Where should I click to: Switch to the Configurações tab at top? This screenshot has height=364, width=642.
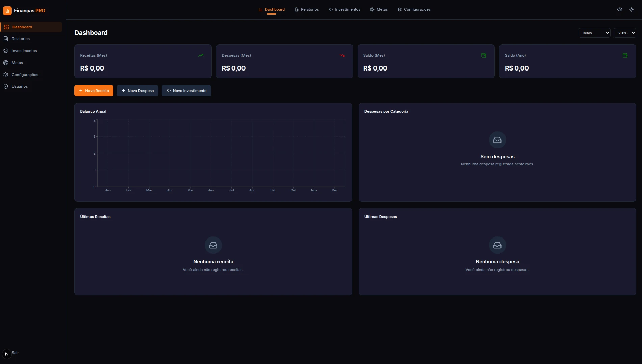(x=414, y=9)
